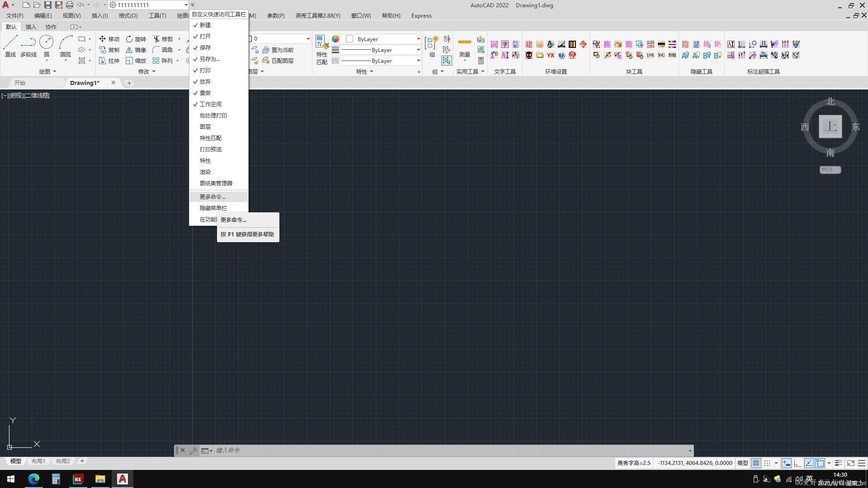Screen dimensions: 868x488
Task: Switch to the 布局1 layout tab
Action: (x=38, y=461)
